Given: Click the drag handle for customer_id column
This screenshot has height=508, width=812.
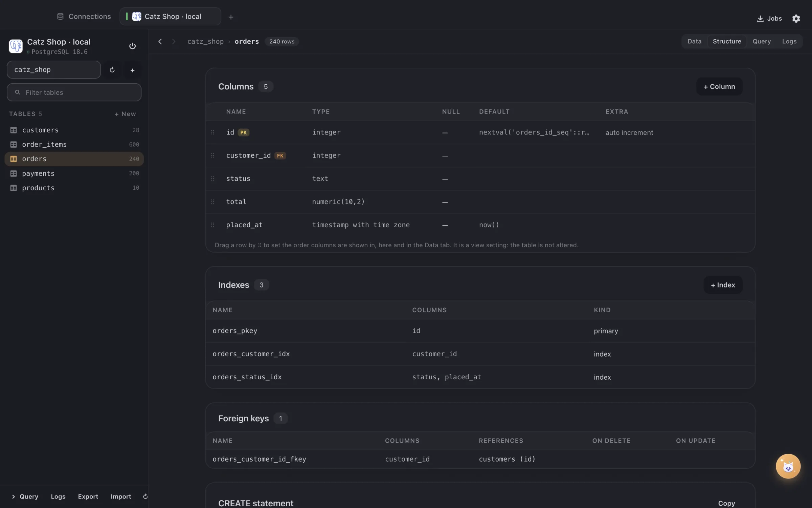Looking at the screenshot, I should [x=212, y=155].
